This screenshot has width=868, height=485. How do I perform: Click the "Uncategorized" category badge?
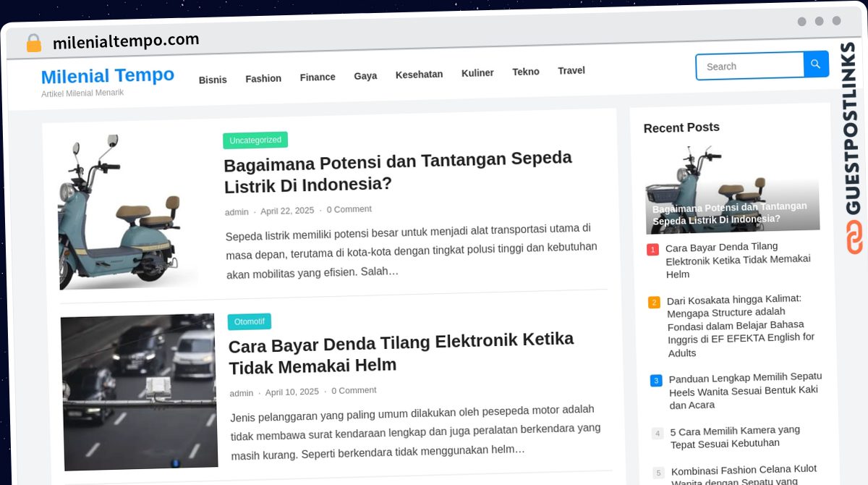click(x=255, y=140)
